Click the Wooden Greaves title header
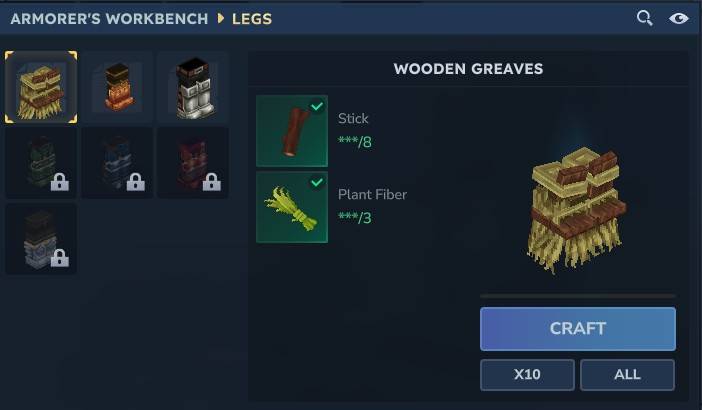The width and height of the screenshot is (702, 410). coord(468,69)
